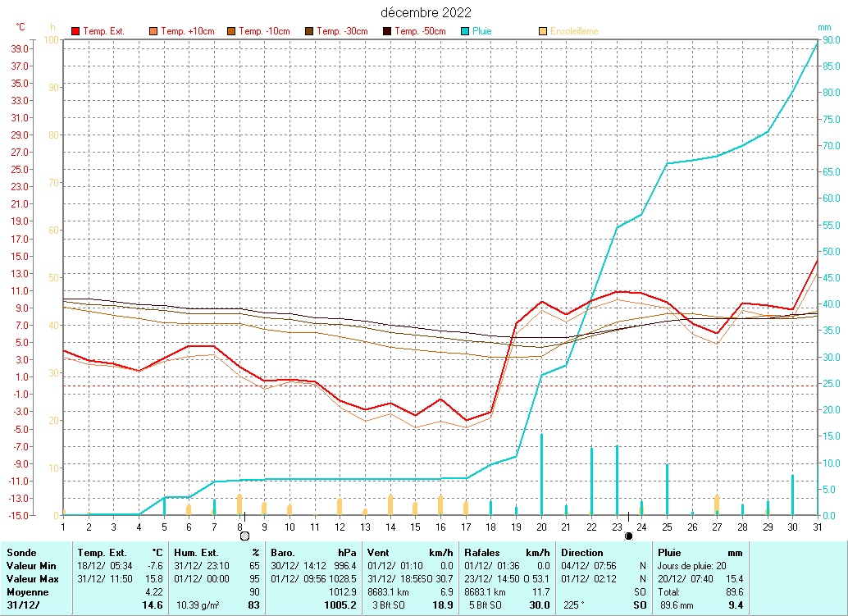The width and height of the screenshot is (848, 616).
Task: Select day 31 on the x-axis
Action: click(817, 526)
